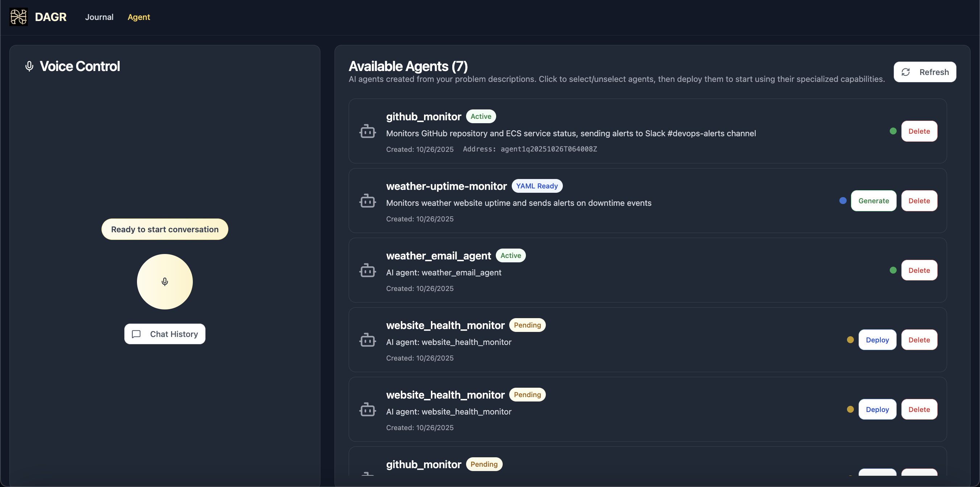
Task: Click the green status dot for github_monitor
Action: click(893, 131)
